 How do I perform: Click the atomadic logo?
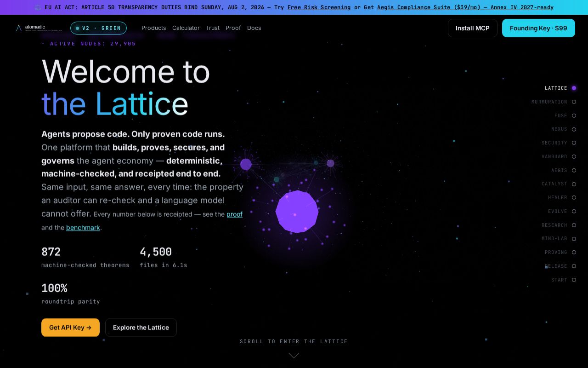(x=39, y=28)
